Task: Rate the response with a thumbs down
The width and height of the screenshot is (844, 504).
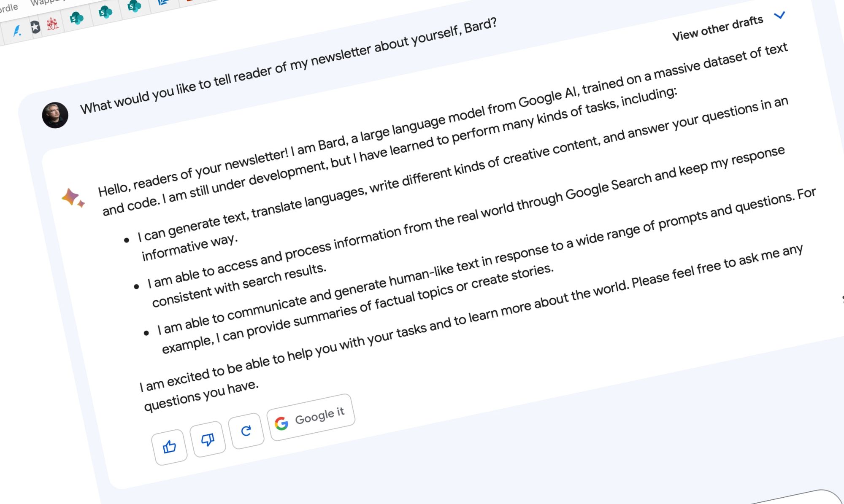Action: [208, 438]
